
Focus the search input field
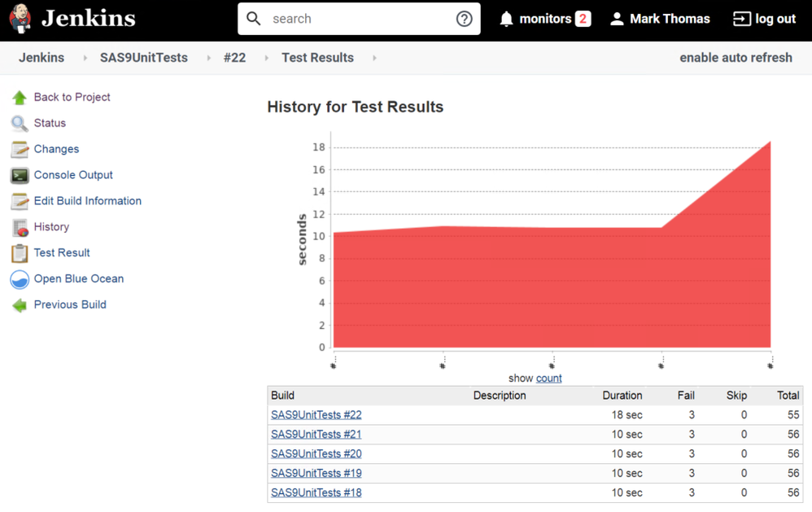tap(359, 19)
